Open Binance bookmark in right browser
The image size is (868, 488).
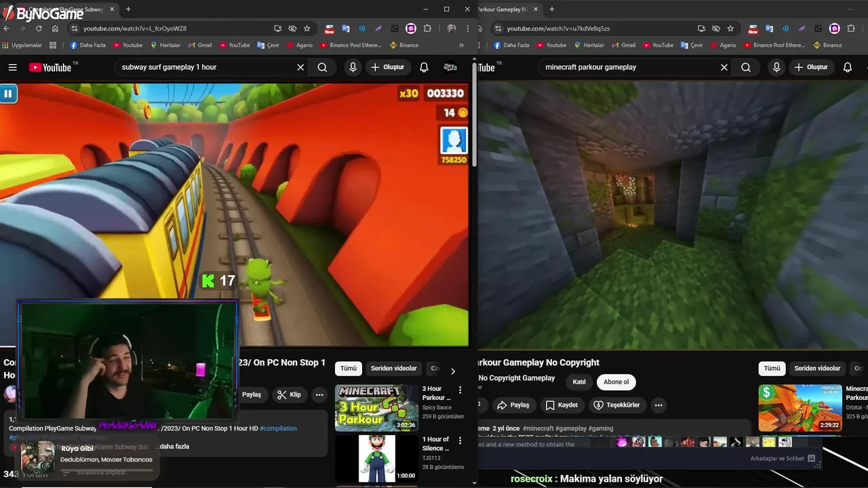827,45
